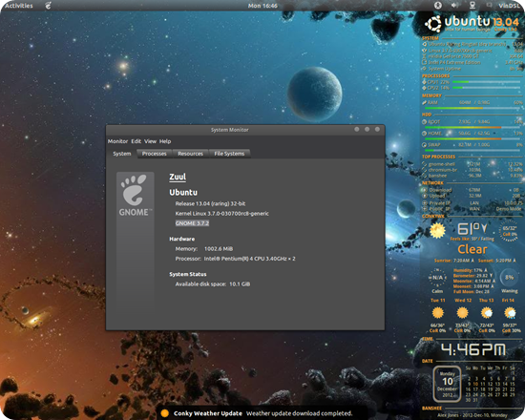Viewport: 525px width, 420px height.
Task: Click the Memory 1002.6 MiB value
Action: point(219,249)
